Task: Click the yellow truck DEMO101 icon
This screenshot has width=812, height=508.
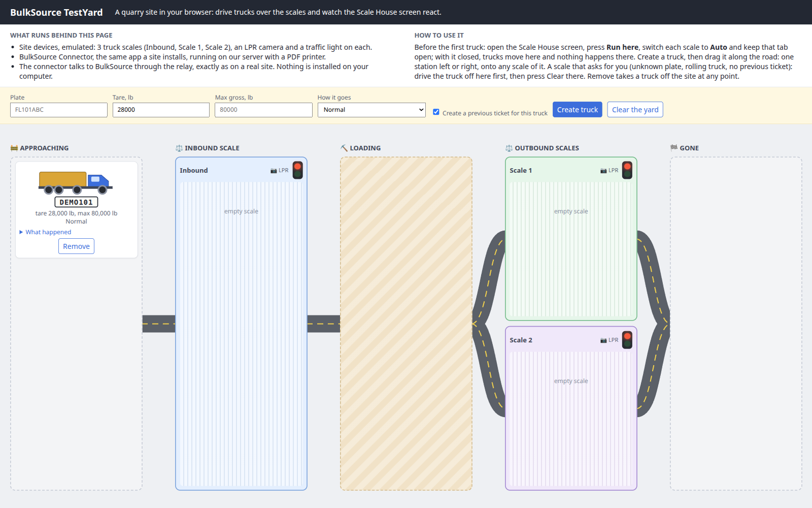Action: 76,183
